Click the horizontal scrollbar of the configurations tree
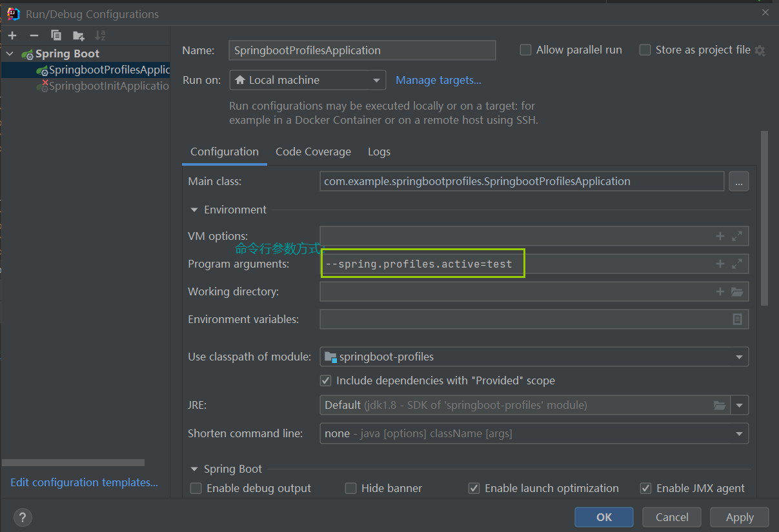This screenshot has width=779, height=532. click(73, 462)
